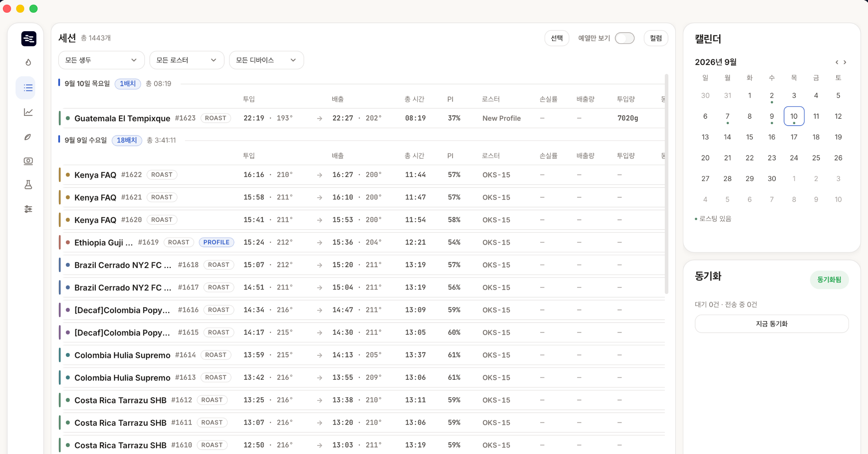This screenshot has height=454, width=868.
Task: Open the green bean leaf icon in the sidebar
Action: pos(28,137)
